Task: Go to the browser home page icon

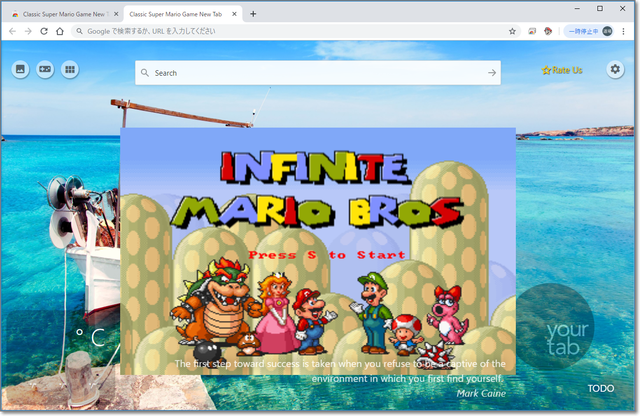Action: click(60, 31)
